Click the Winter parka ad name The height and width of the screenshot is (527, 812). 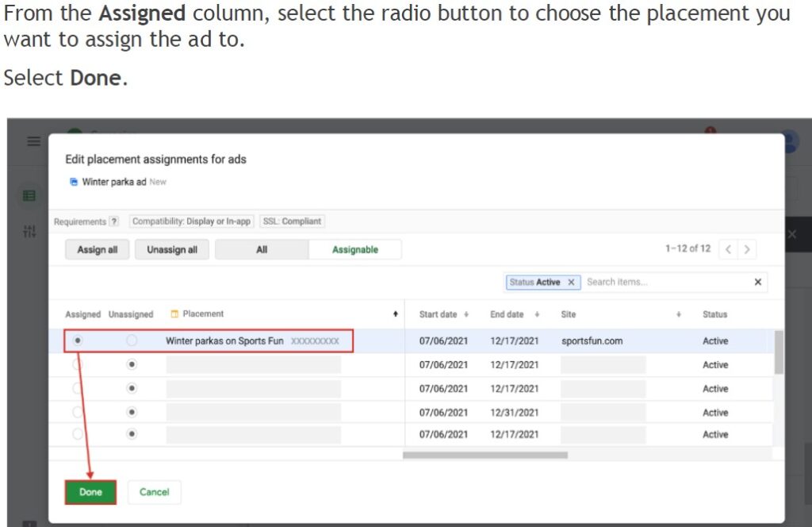(x=114, y=182)
